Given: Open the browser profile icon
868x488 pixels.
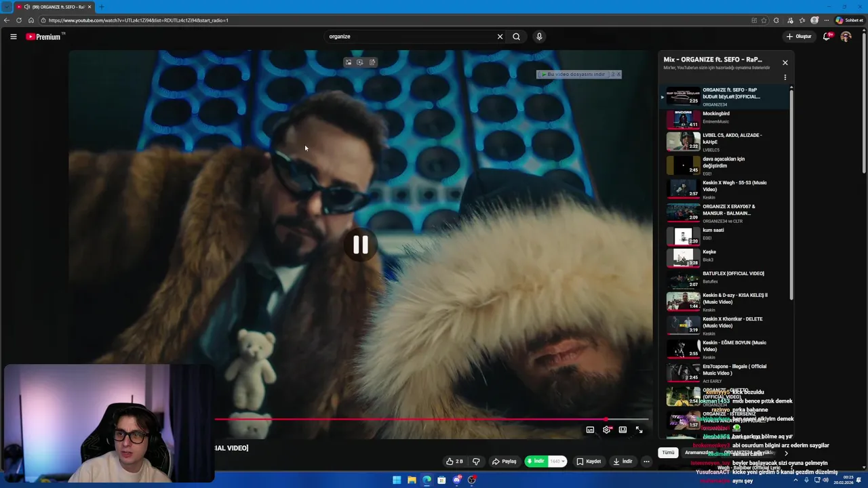Looking at the screenshot, I should (x=814, y=20).
